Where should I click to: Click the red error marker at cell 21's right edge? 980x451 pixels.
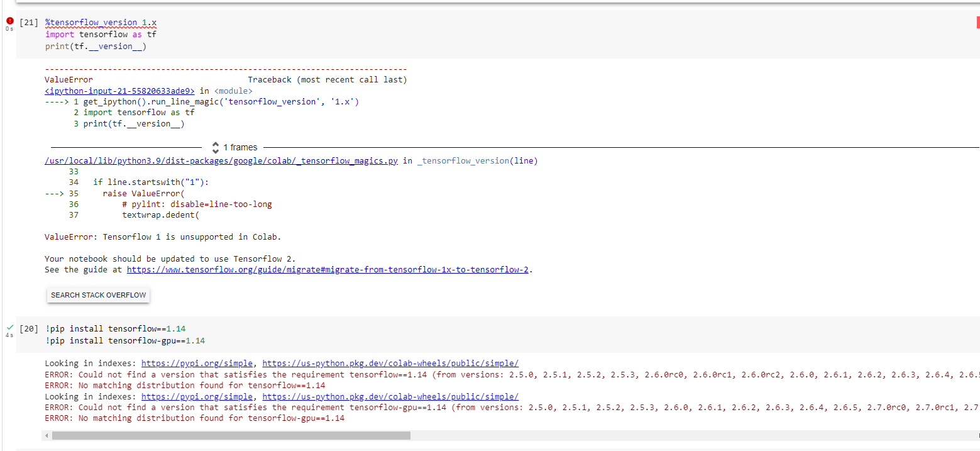(x=977, y=23)
